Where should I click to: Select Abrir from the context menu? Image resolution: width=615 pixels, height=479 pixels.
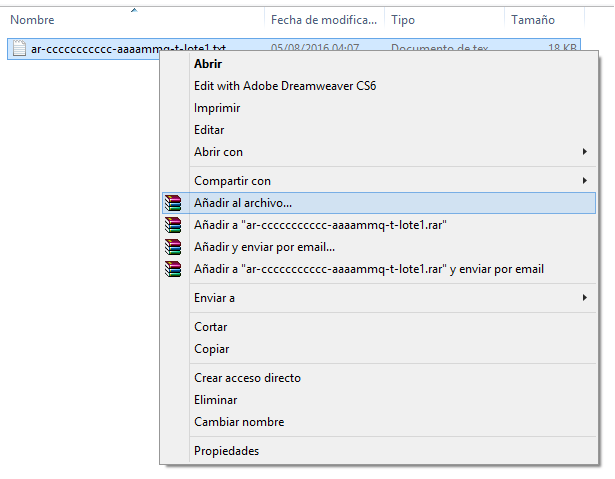point(208,64)
